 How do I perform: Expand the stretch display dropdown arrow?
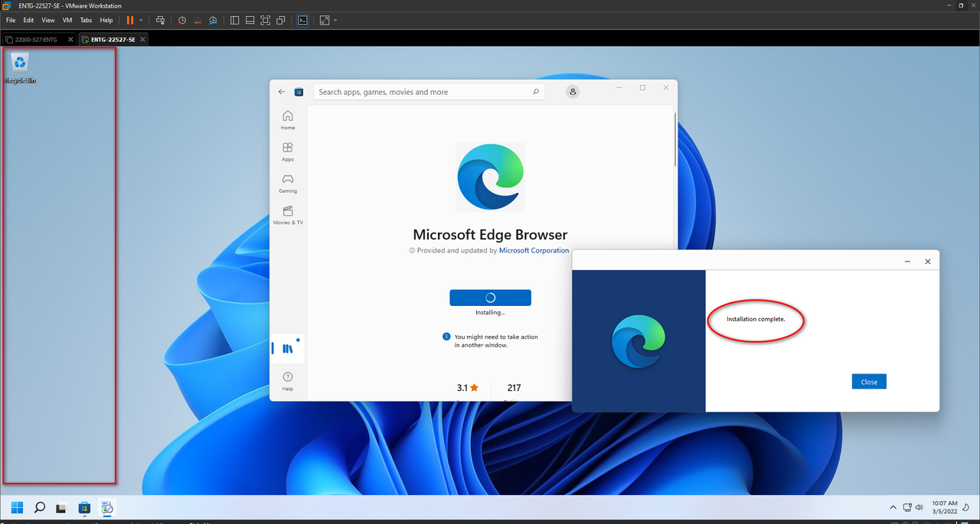click(x=335, y=20)
